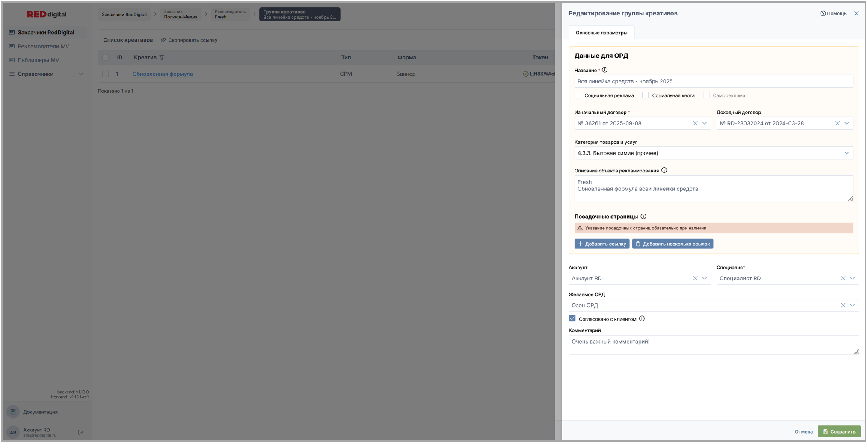Clear the Доходный договор value
This screenshot has width=868, height=443.
pyautogui.click(x=837, y=123)
